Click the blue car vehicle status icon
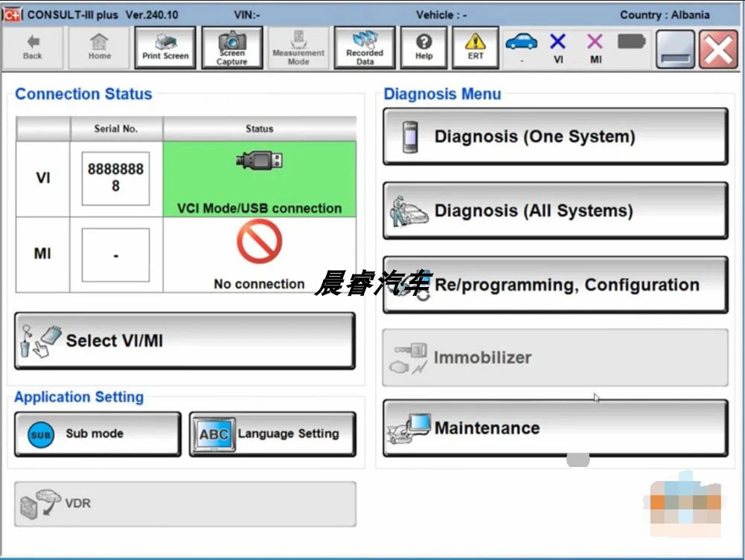The image size is (745, 560). (x=521, y=42)
